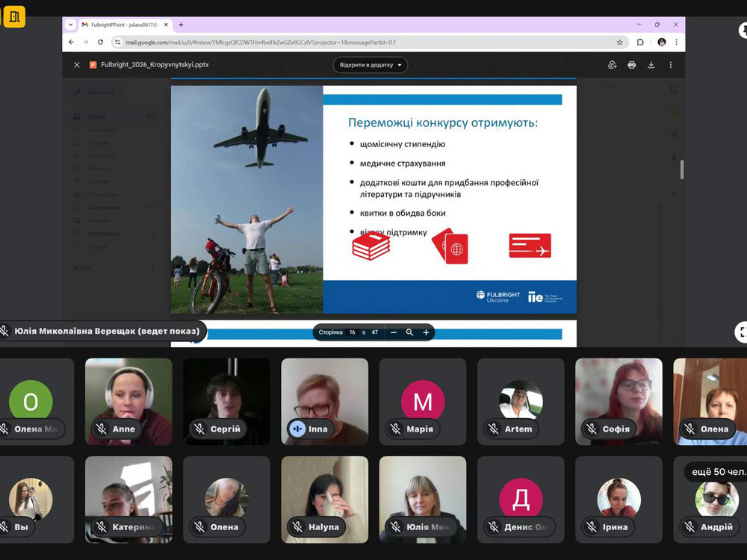
Task: Select Inna's participant video tile
Action: coord(324,401)
